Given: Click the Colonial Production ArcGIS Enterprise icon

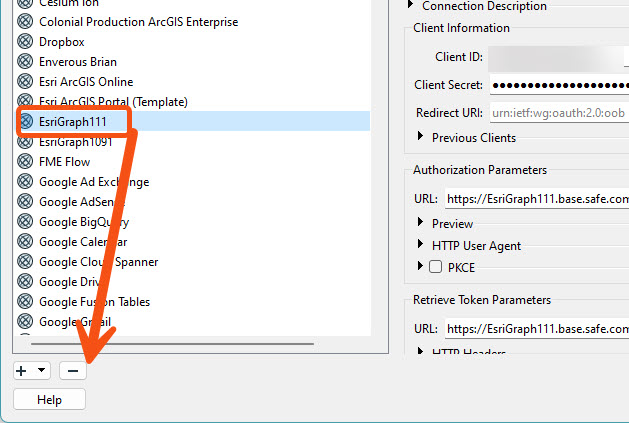Looking at the screenshot, I should (x=25, y=21).
